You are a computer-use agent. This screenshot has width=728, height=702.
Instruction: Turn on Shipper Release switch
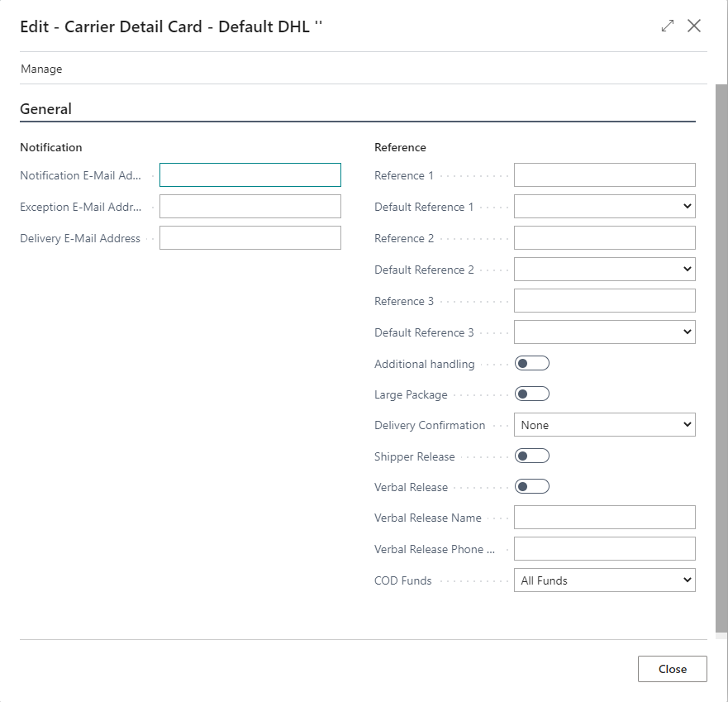(x=531, y=456)
